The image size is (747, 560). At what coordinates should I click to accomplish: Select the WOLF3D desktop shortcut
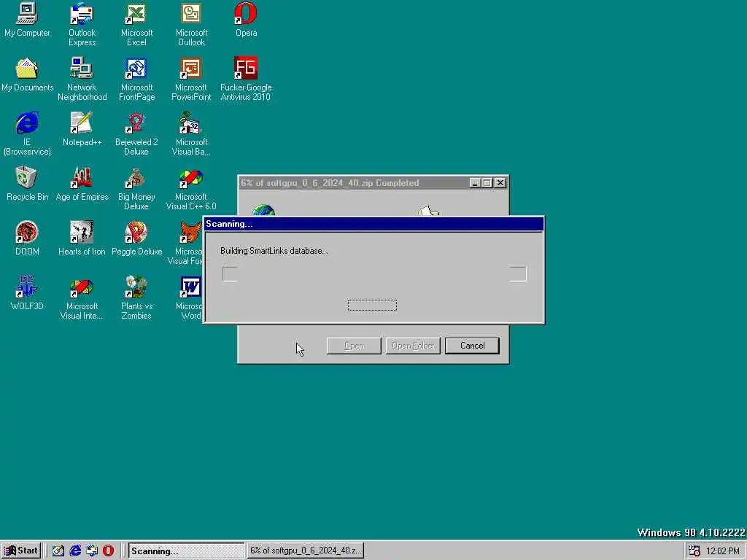27,293
